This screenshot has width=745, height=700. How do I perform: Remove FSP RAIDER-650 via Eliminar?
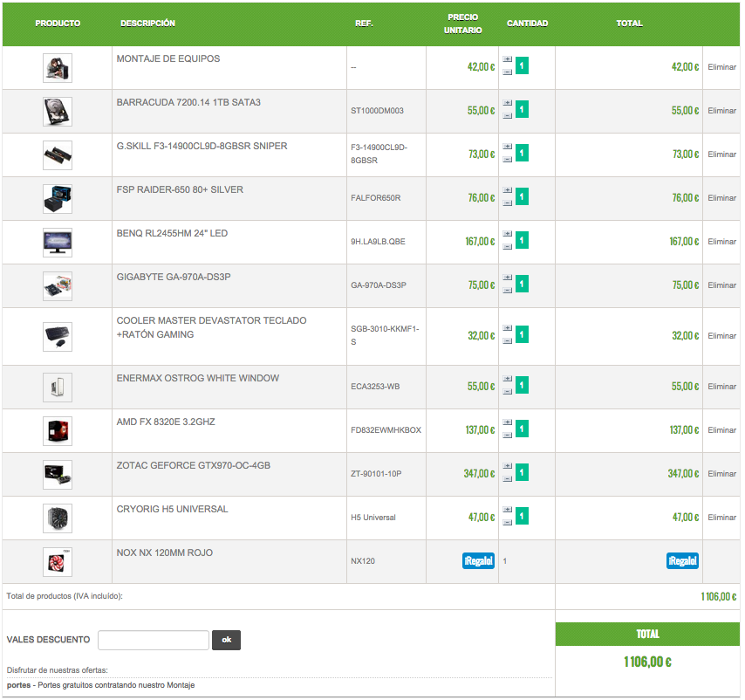click(x=721, y=198)
